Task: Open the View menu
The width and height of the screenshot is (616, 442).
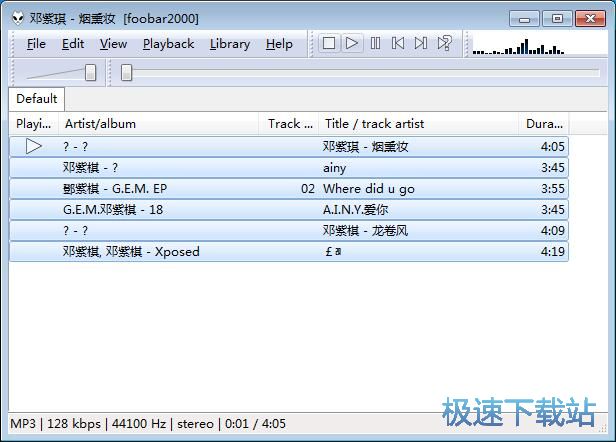Action: click(x=113, y=44)
